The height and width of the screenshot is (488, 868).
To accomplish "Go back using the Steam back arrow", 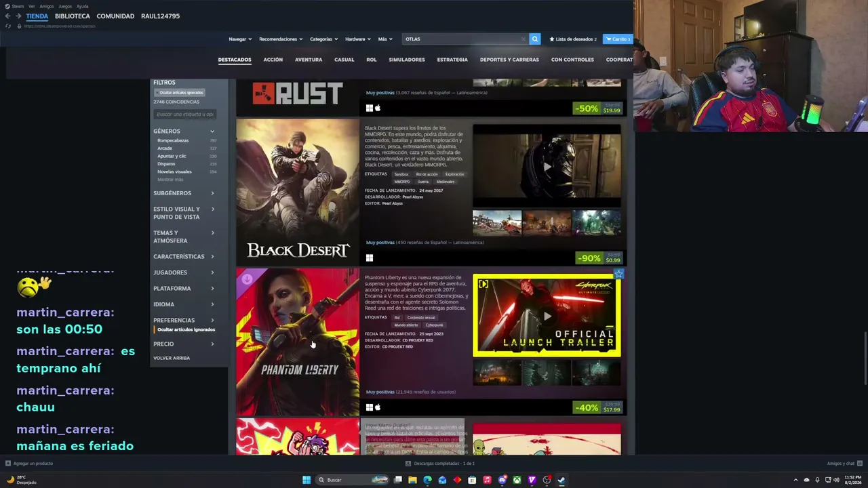I will [8, 16].
